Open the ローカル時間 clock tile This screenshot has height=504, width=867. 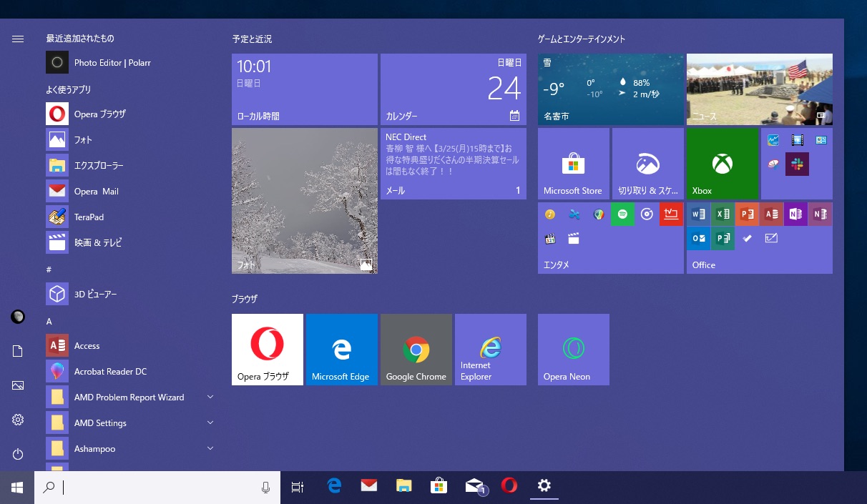[x=305, y=89]
